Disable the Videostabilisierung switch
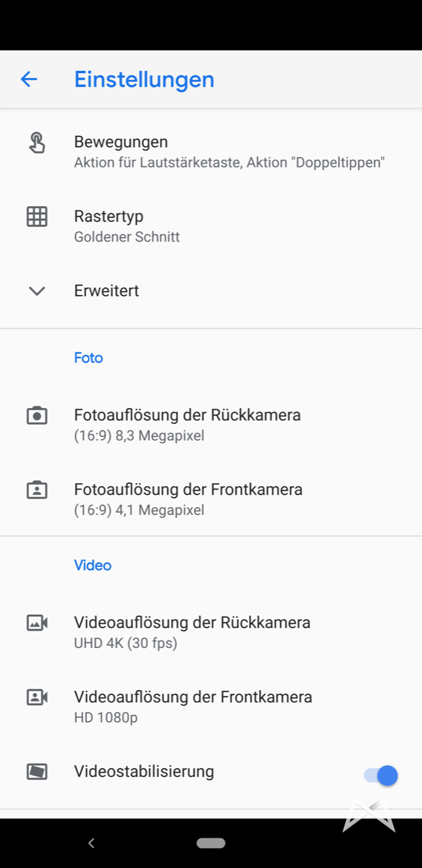The height and width of the screenshot is (868, 422). click(x=381, y=775)
